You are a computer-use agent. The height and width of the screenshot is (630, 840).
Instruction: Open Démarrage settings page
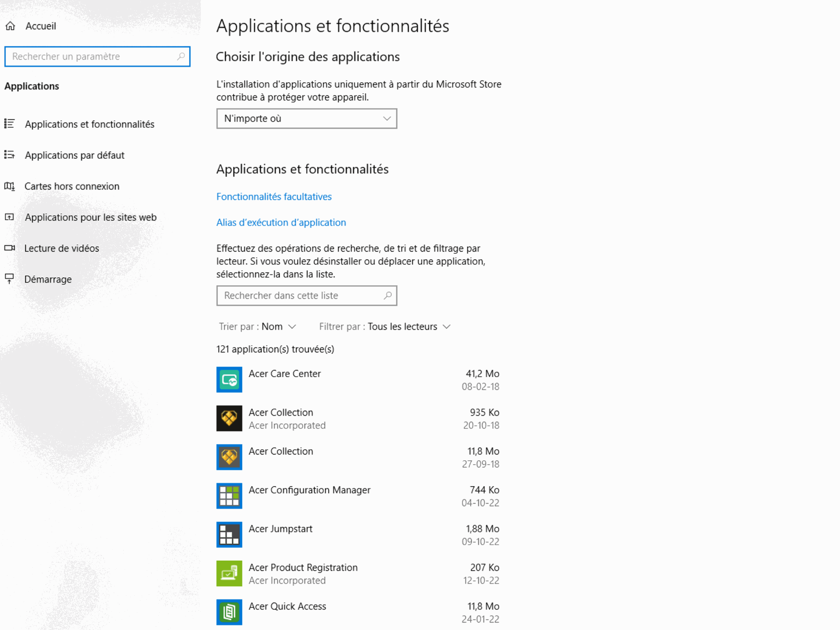click(48, 280)
